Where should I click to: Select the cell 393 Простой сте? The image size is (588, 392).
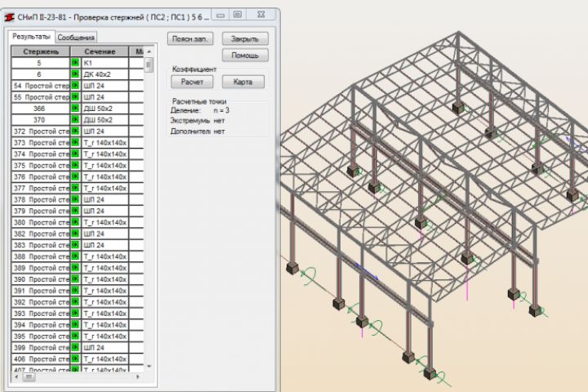(41, 314)
